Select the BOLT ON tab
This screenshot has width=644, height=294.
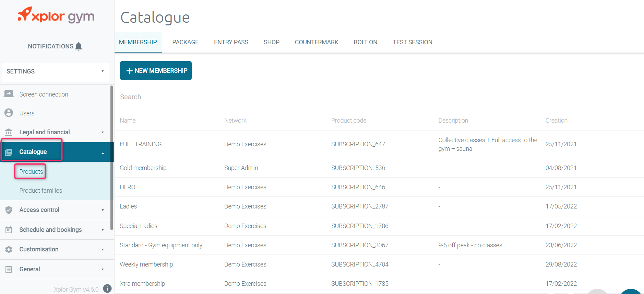coord(366,42)
